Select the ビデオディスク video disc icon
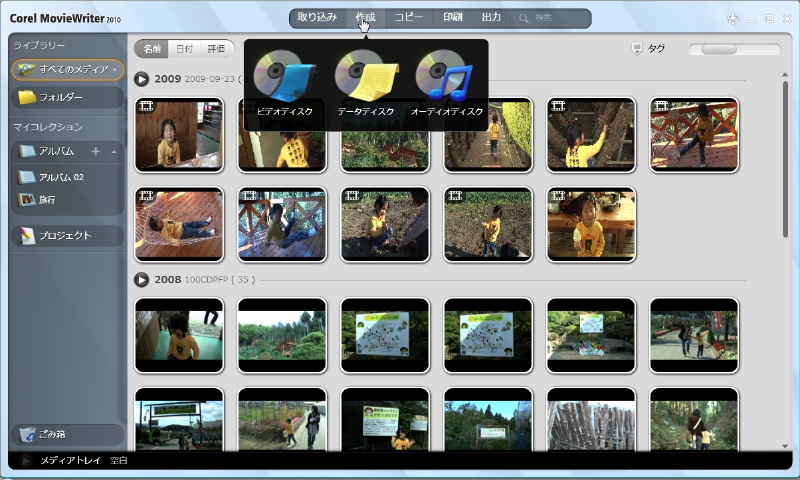Screen dimensions: 800x480 (x=284, y=80)
